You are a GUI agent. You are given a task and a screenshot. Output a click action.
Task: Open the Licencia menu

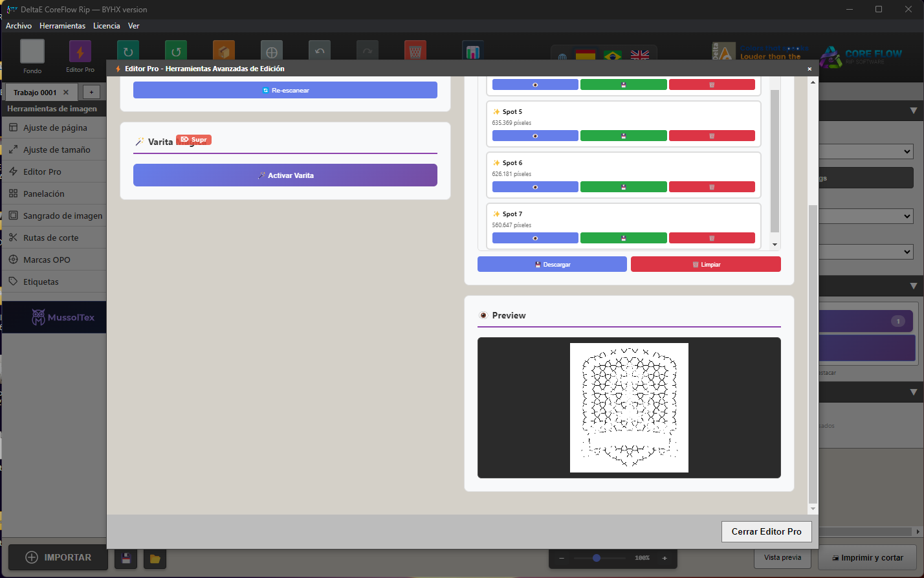(107, 26)
